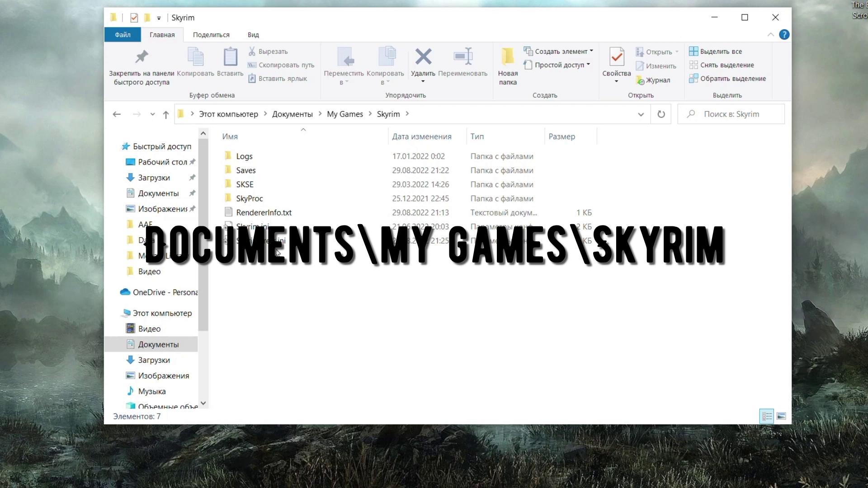This screenshot has width=868, height=488.
Task: Click Select all (Выделить все)
Action: 716,52
